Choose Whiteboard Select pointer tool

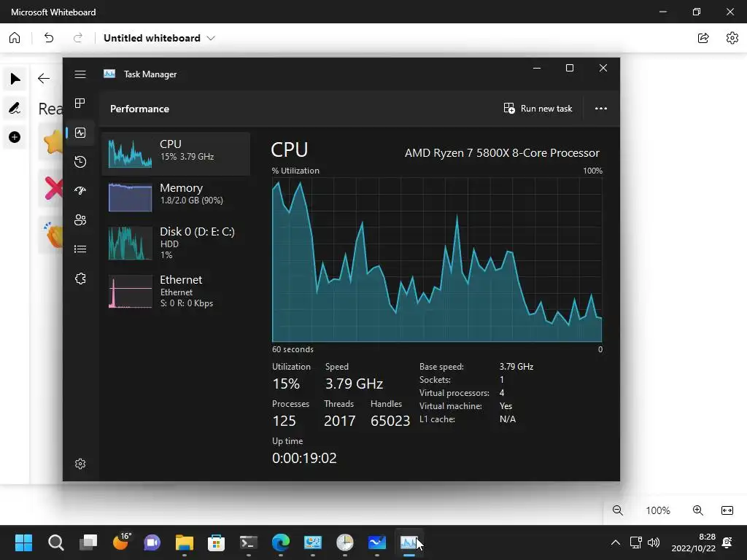15,79
